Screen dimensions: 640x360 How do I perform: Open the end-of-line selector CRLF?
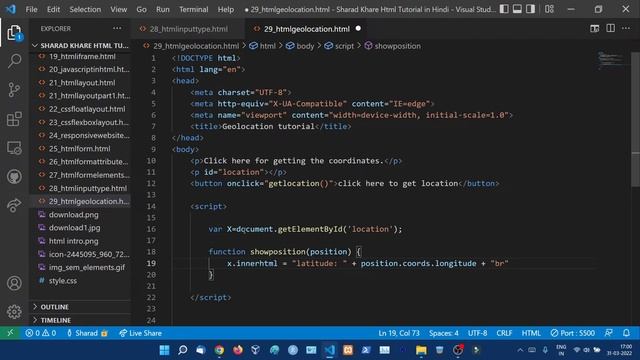(x=504, y=333)
